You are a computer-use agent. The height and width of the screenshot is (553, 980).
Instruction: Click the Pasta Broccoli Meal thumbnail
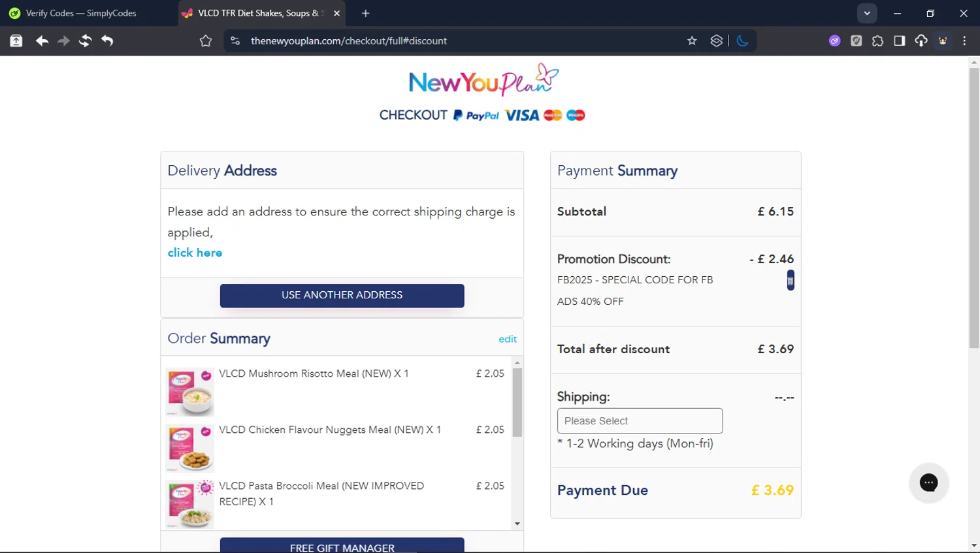coord(190,504)
